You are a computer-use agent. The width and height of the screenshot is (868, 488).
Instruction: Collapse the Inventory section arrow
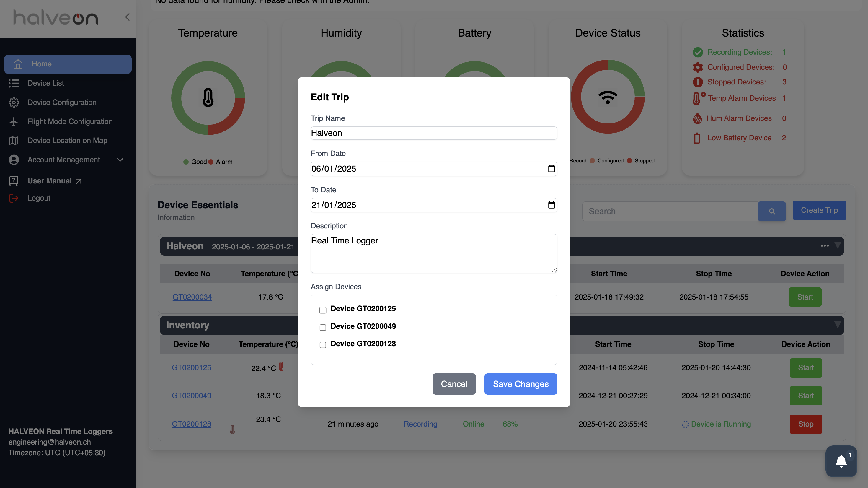(x=837, y=325)
